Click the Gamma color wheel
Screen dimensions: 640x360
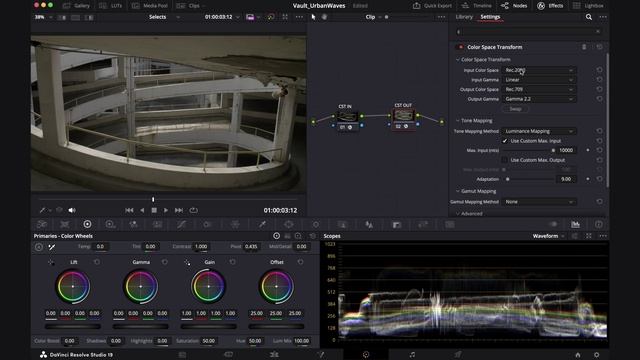(141, 287)
